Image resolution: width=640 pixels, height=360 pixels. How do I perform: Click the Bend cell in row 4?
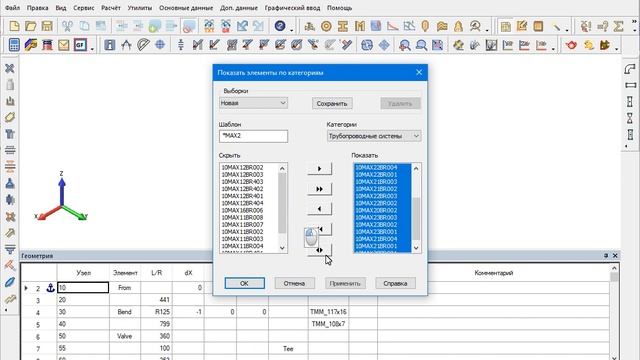click(x=124, y=312)
